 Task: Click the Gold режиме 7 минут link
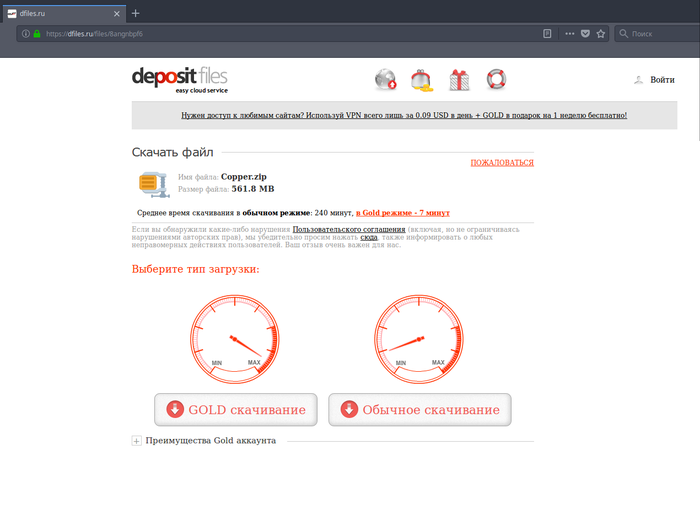[x=403, y=213]
